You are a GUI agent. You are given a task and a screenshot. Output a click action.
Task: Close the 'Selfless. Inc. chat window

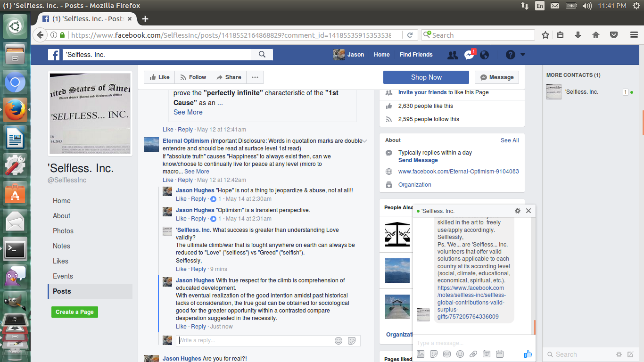tap(528, 211)
